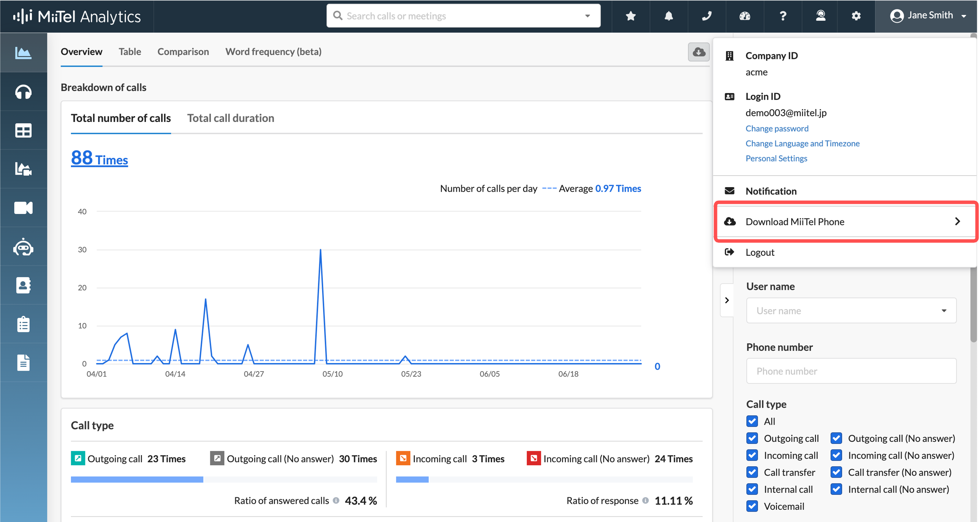Switch to Total call duration tab

coord(231,118)
